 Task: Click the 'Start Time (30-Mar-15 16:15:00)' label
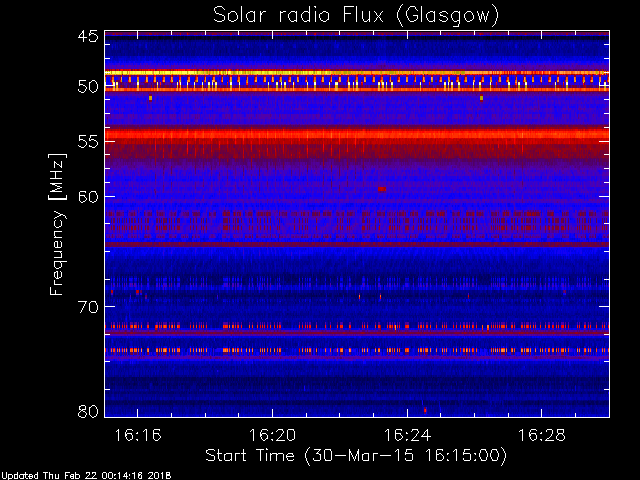356,456
